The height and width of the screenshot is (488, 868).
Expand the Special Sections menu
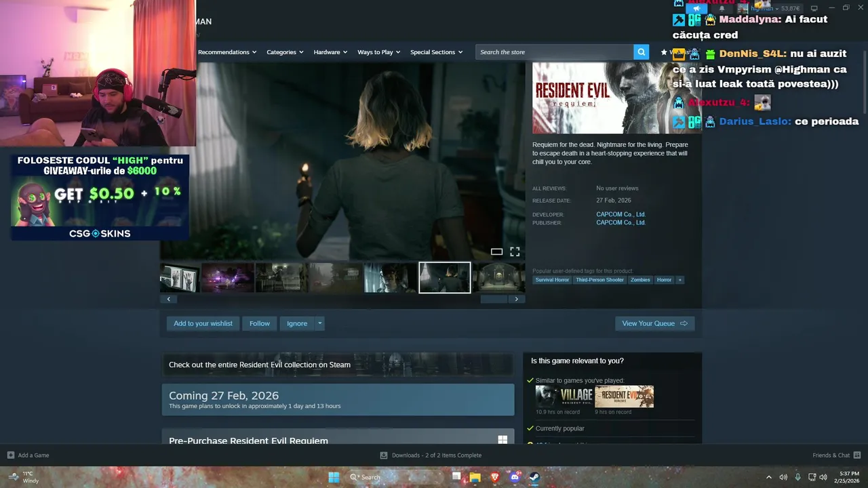point(436,52)
